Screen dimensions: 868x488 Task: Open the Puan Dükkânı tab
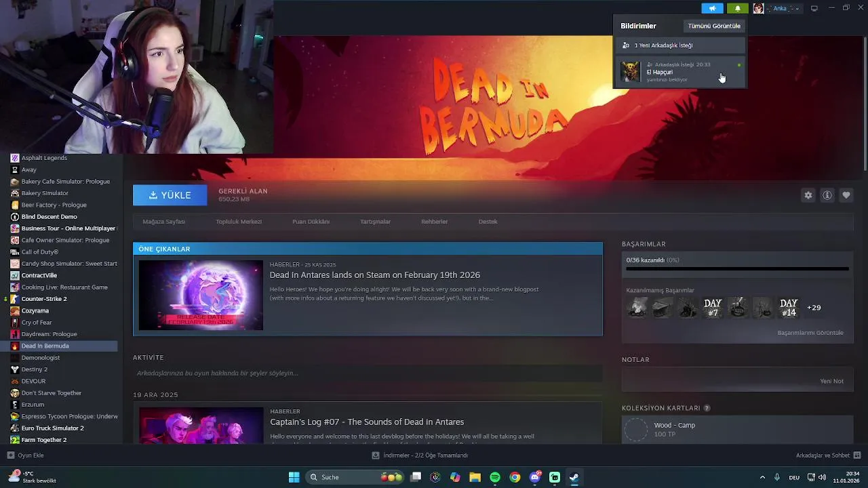(311, 222)
